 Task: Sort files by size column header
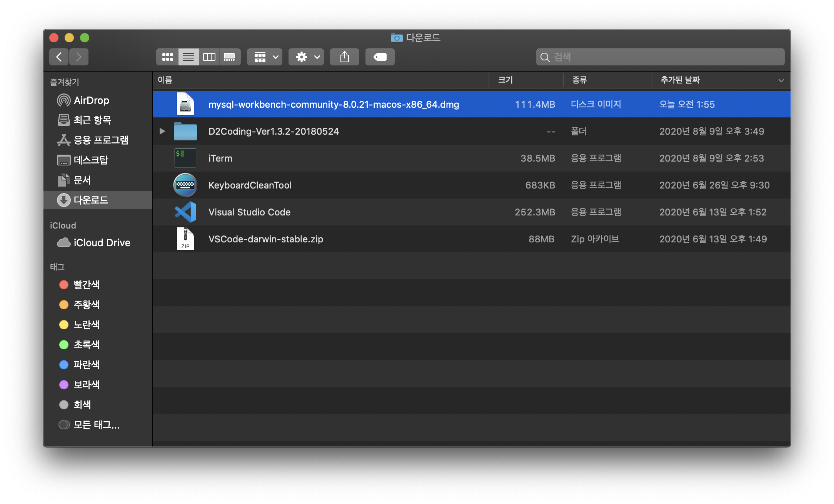505,80
